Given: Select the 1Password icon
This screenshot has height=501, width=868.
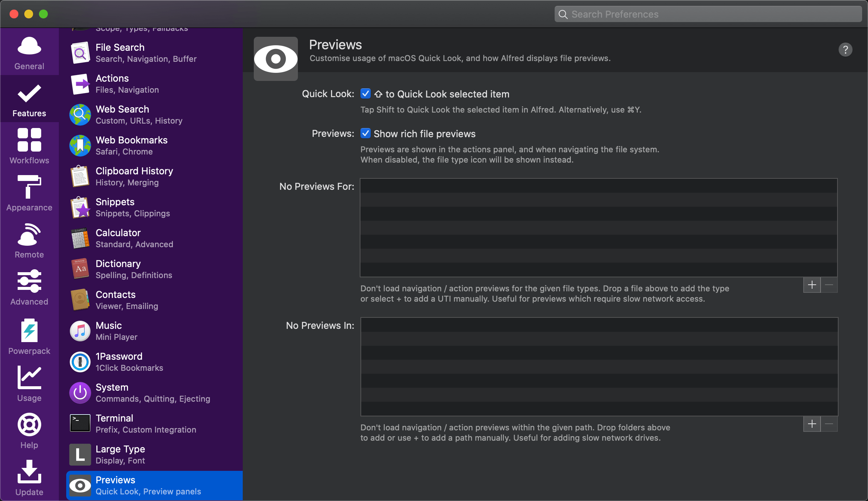Looking at the screenshot, I should click(80, 362).
